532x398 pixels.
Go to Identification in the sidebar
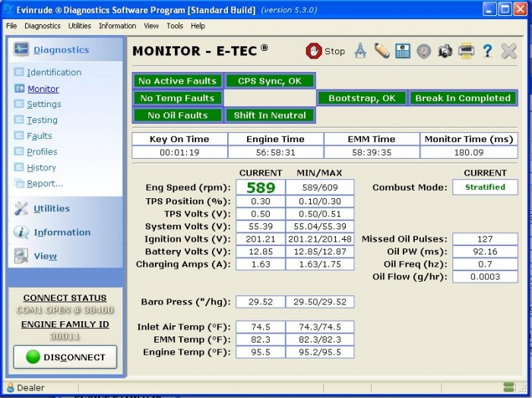pos(54,72)
